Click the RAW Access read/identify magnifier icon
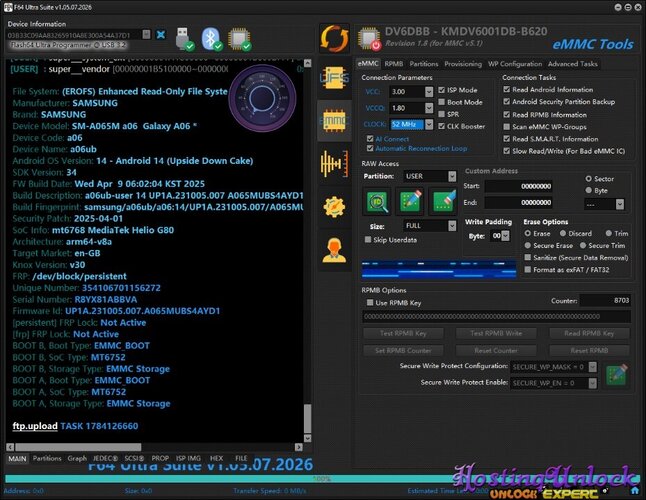Viewport: 646px width, 500px height. [377, 201]
